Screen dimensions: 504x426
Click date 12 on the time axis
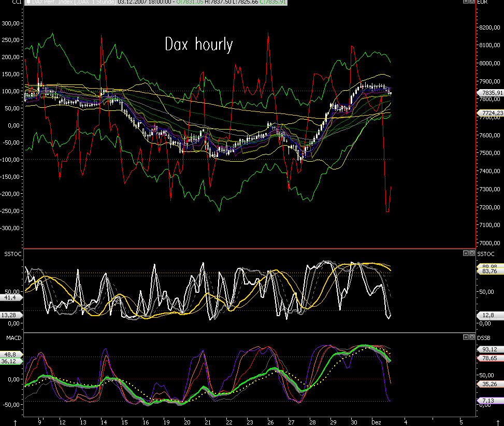(62, 422)
